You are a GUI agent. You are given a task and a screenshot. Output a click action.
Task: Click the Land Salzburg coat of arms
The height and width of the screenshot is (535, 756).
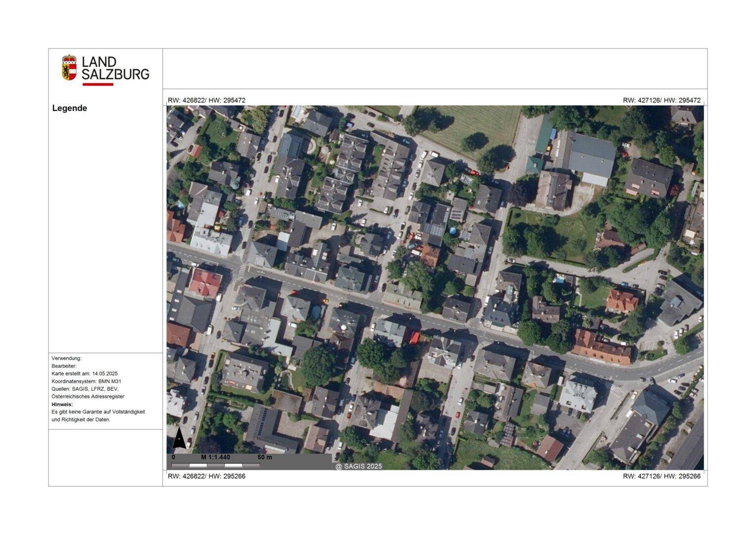69,68
